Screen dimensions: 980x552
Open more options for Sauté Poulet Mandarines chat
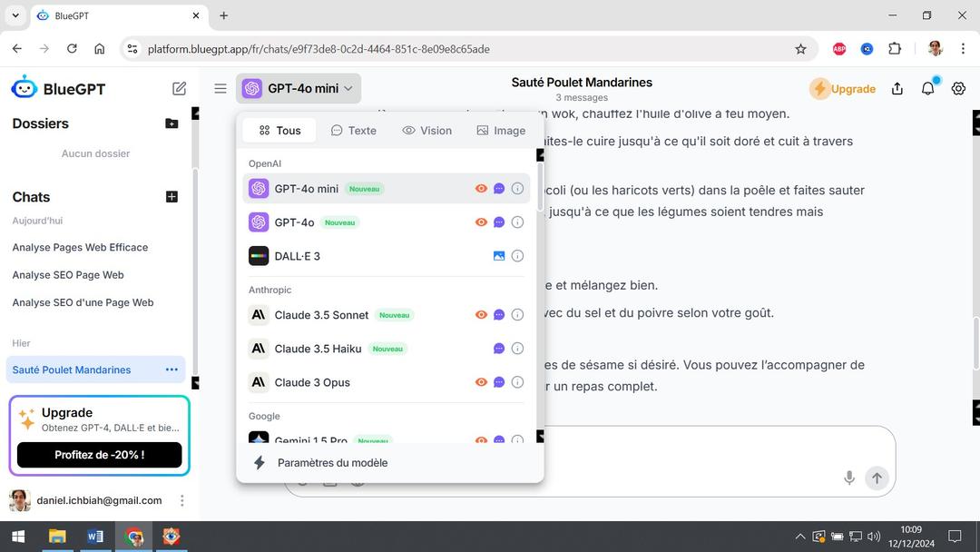(171, 370)
